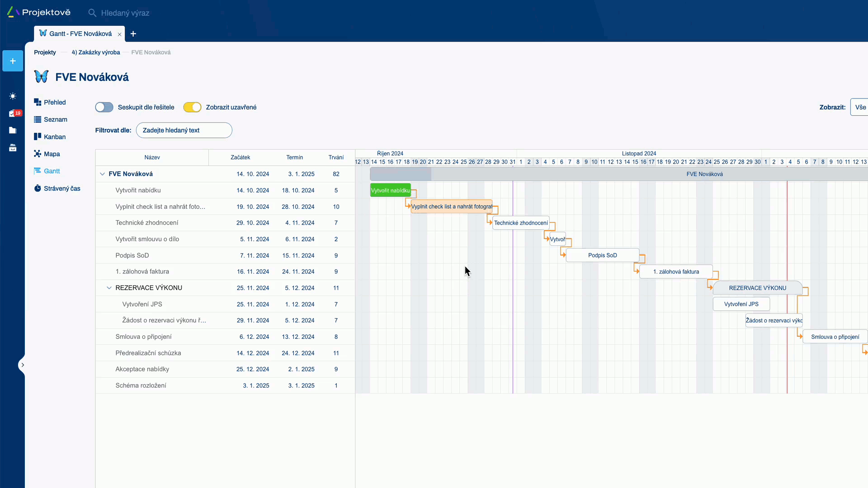The image size is (868, 488).
Task: Click the Filtrovat dle text field
Action: tap(184, 130)
